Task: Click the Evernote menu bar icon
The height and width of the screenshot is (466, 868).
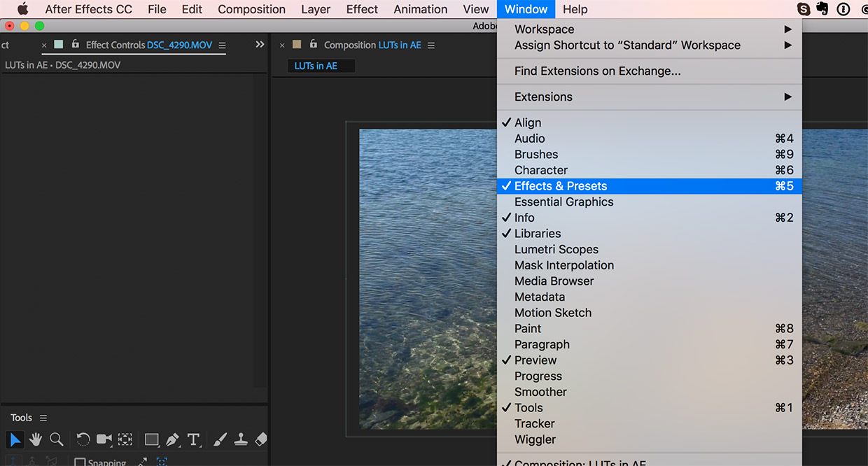Action: click(x=822, y=9)
